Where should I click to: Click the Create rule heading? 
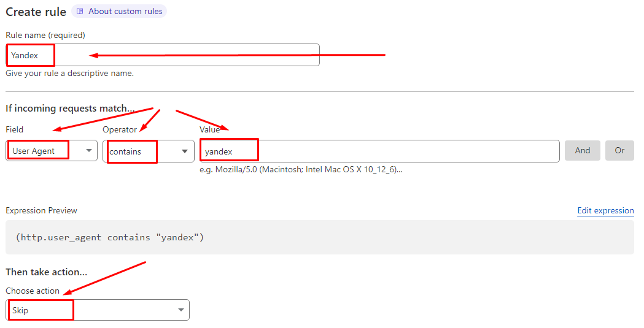click(x=36, y=12)
